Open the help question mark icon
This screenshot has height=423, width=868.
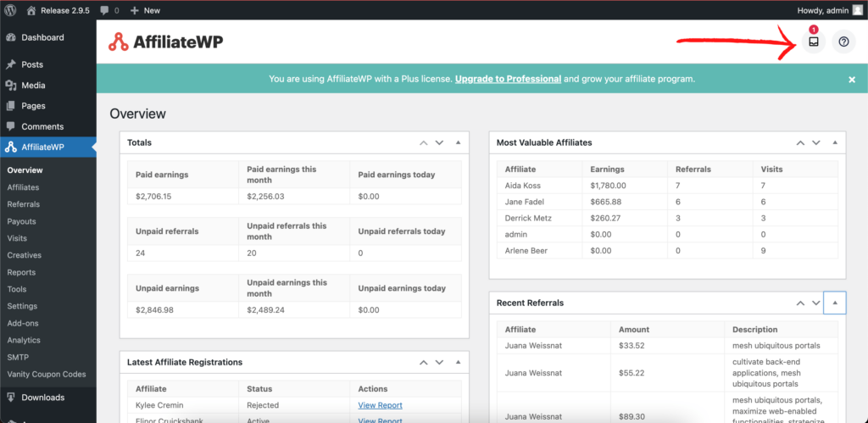843,42
